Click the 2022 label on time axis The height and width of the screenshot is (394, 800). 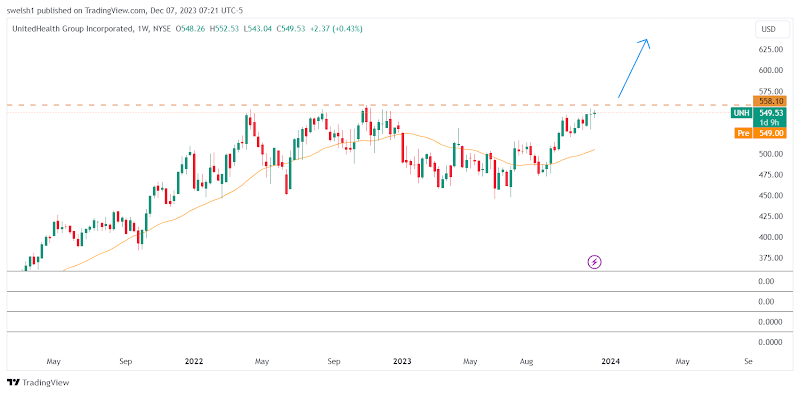(194, 361)
